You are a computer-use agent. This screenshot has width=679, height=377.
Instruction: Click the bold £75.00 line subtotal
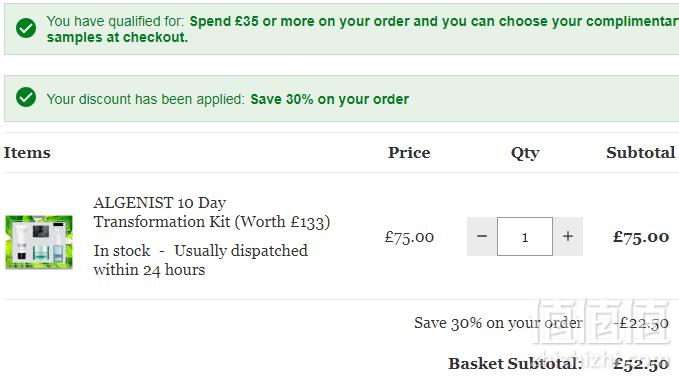641,237
